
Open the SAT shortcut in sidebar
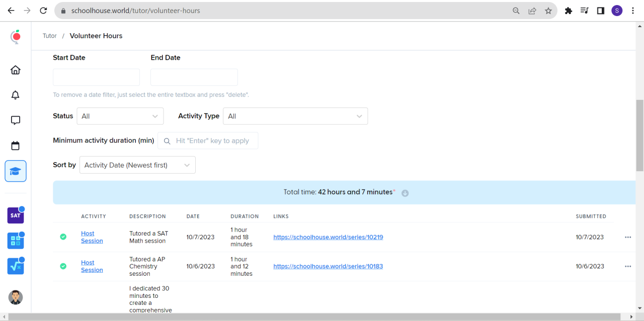click(x=16, y=216)
